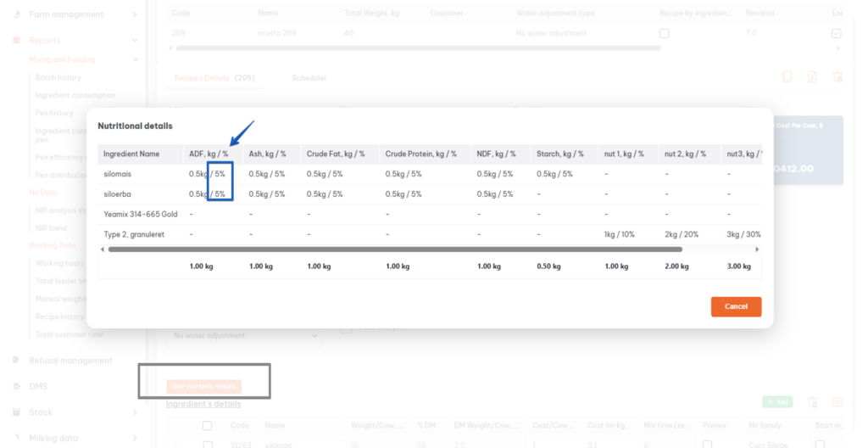Toggle the Recipe by ingredient checkbox
The image size is (868, 448).
[x=664, y=33]
